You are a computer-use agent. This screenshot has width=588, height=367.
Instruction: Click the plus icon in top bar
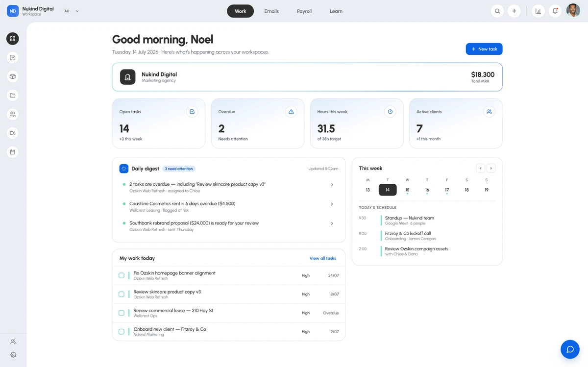514,11
